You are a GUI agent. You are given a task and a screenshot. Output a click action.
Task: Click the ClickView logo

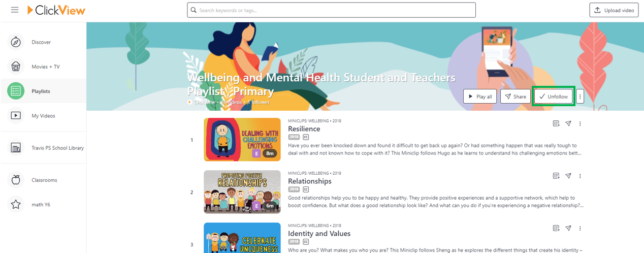(x=56, y=10)
